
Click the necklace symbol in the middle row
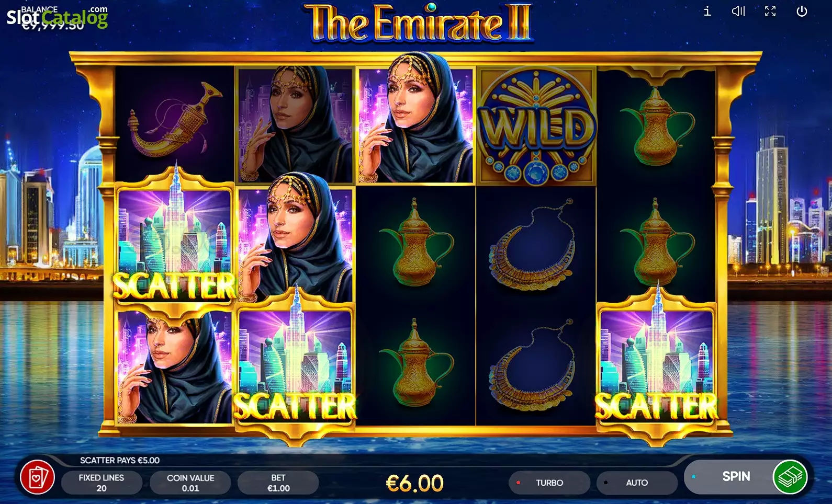point(533,245)
